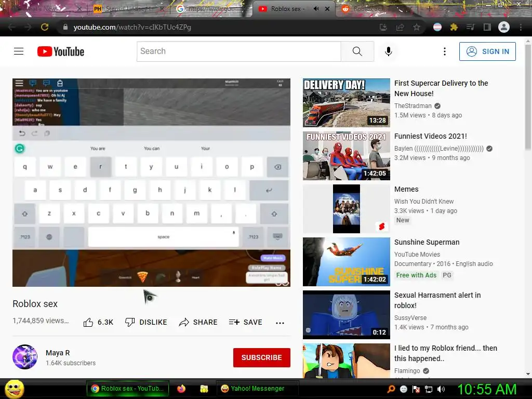532x399 pixels.
Task: Open the Sunshine Superman movie thumbnail
Action: [347, 262]
